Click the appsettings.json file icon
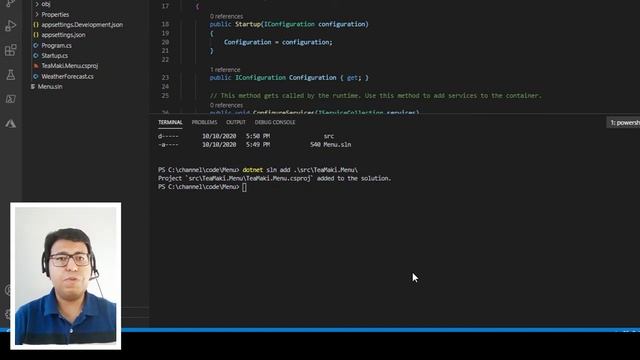 pos(36,35)
